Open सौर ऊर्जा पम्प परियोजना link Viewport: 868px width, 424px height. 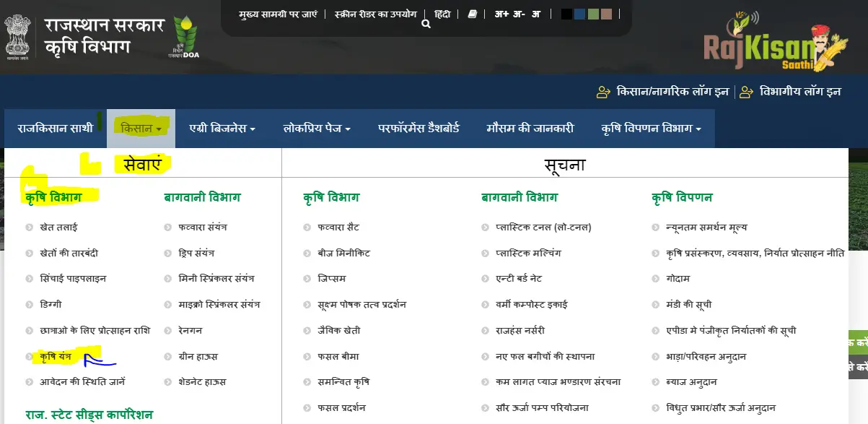point(542,408)
